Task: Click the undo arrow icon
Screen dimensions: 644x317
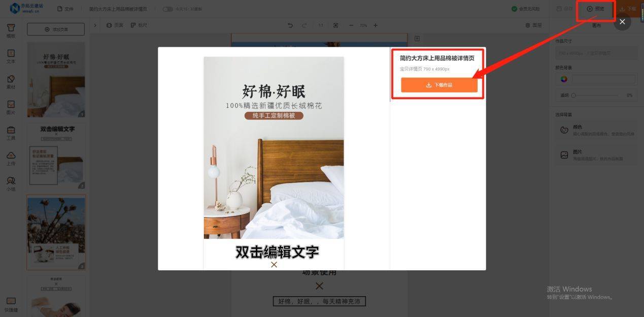Action: coord(290,25)
